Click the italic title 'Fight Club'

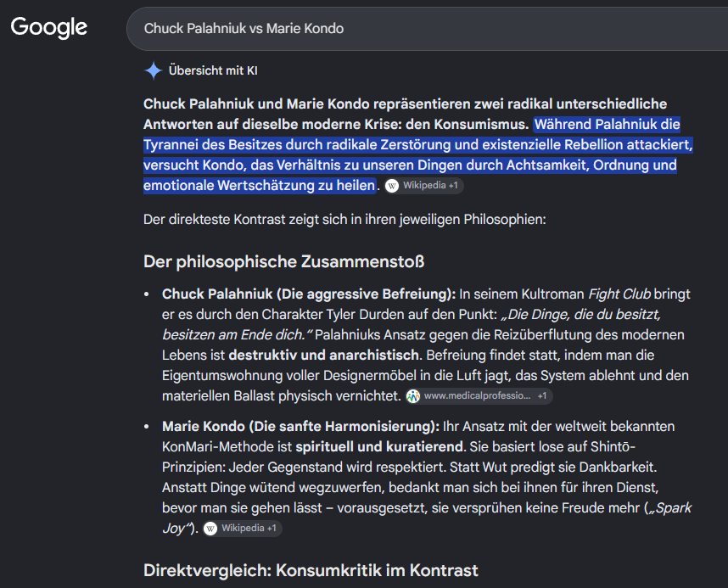point(619,294)
